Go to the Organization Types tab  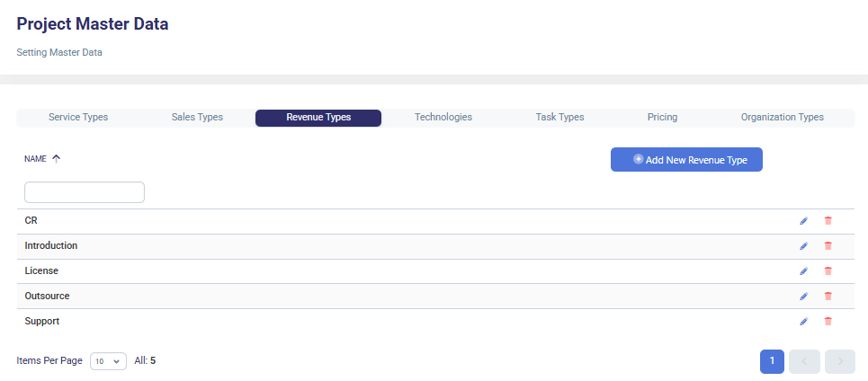click(x=782, y=118)
